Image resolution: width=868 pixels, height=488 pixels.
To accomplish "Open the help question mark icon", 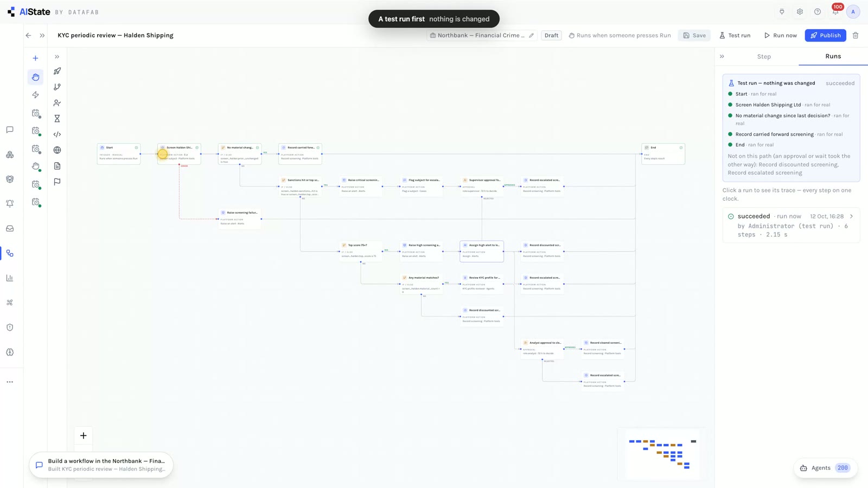I will click(818, 12).
